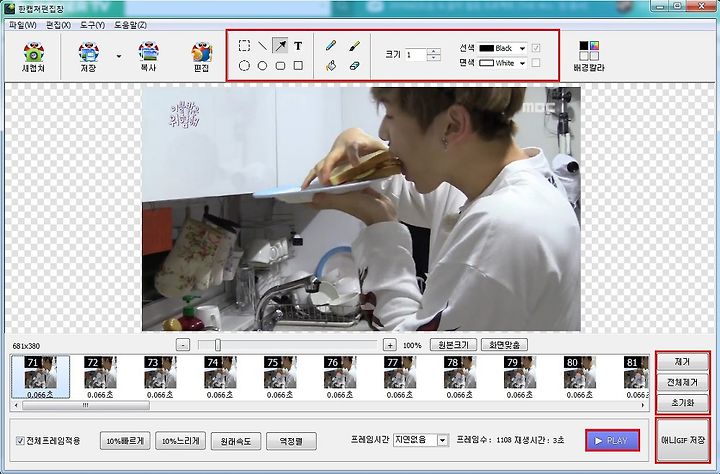
Task: Select the rounded rectangle shape tool
Action: [280, 66]
